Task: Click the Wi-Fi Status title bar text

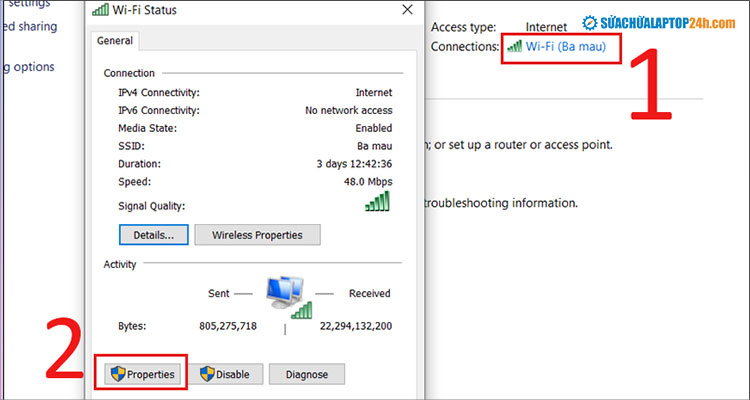Action: [x=149, y=10]
